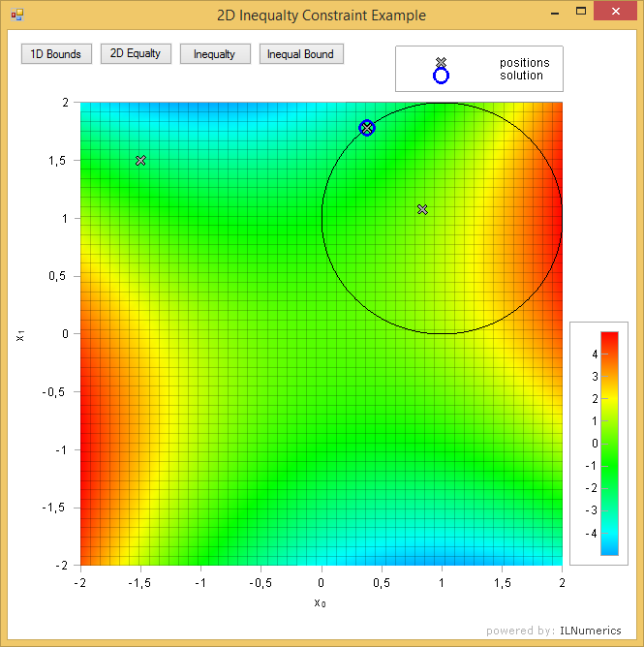This screenshot has height=647, width=644.
Task: Open the Inequal Bound example
Action: coord(300,54)
